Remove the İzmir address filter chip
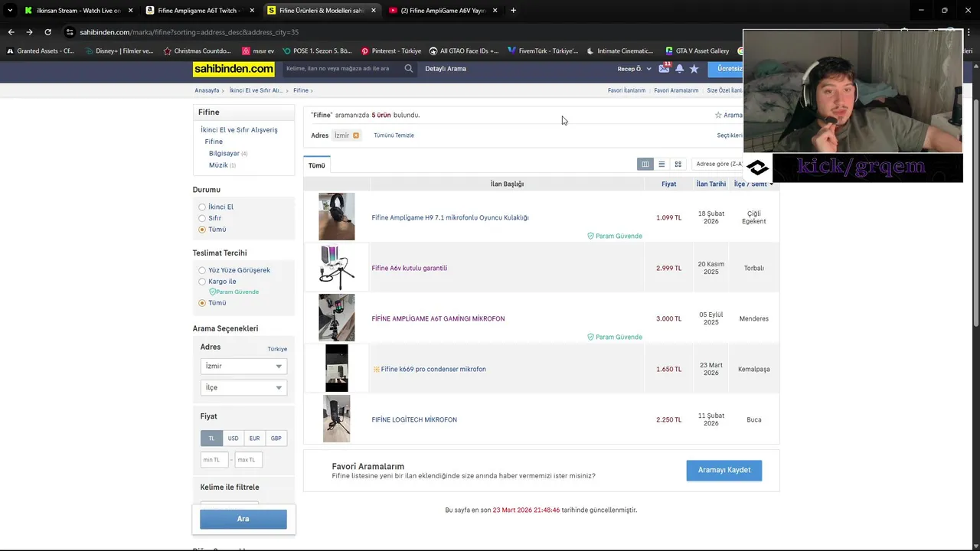Image resolution: width=980 pixels, height=551 pixels. click(356, 135)
